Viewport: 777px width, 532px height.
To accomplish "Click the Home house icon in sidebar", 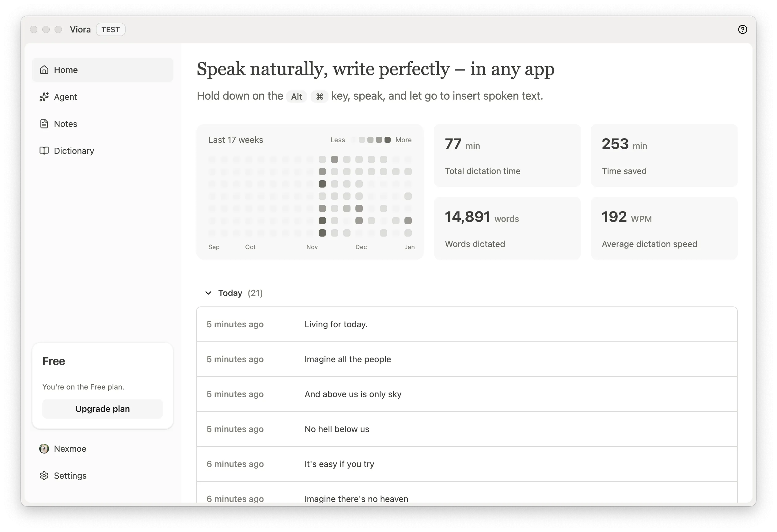I will (x=44, y=70).
